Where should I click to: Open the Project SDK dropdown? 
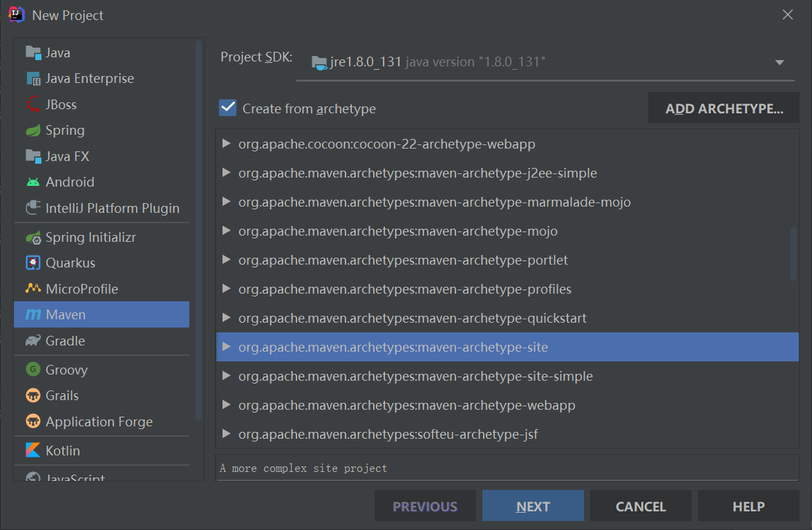(545, 62)
